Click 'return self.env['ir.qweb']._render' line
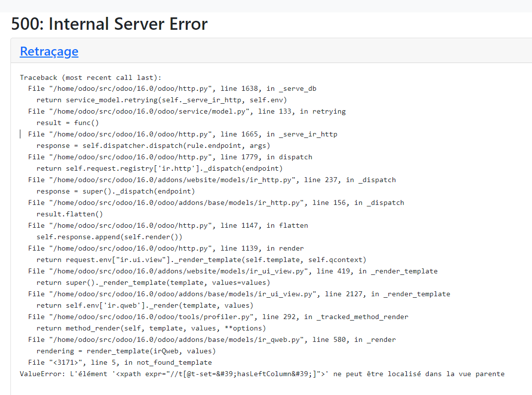 click(145, 306)
